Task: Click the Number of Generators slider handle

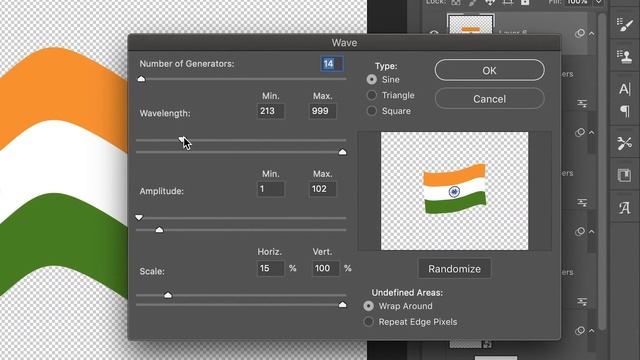Action: 141,78
